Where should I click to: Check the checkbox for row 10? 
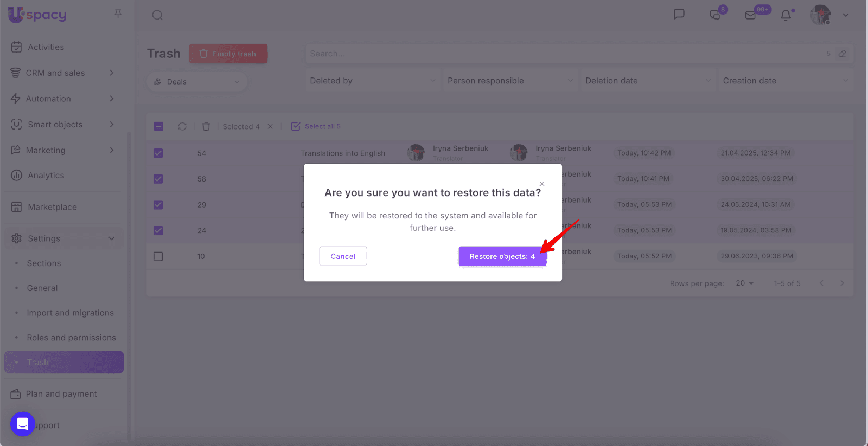point(158,256)
